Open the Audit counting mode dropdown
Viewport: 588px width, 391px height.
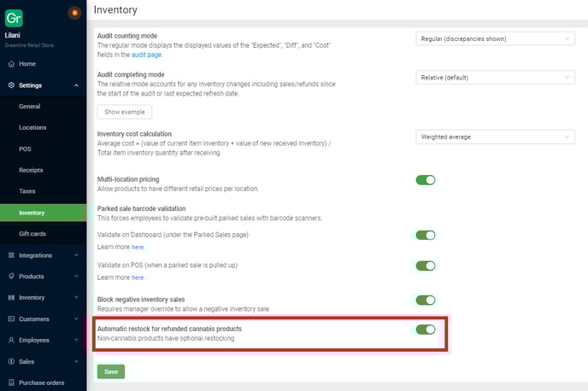495,38
